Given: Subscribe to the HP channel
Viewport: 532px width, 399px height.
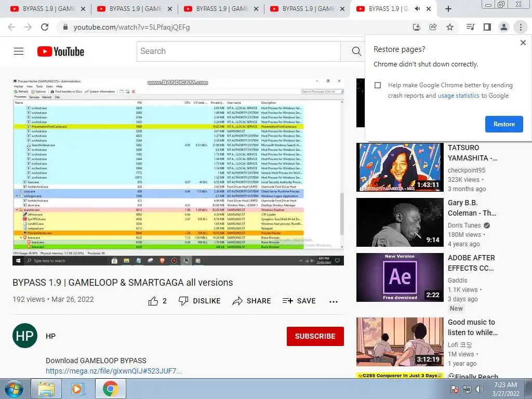Looking at the screenshot, I should pos(315,336).
